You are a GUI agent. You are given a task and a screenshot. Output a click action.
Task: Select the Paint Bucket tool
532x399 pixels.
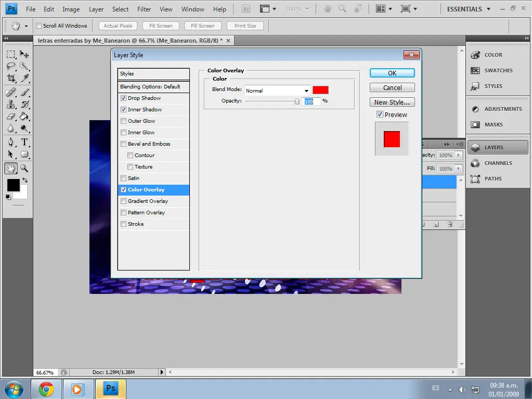[24, 117]
